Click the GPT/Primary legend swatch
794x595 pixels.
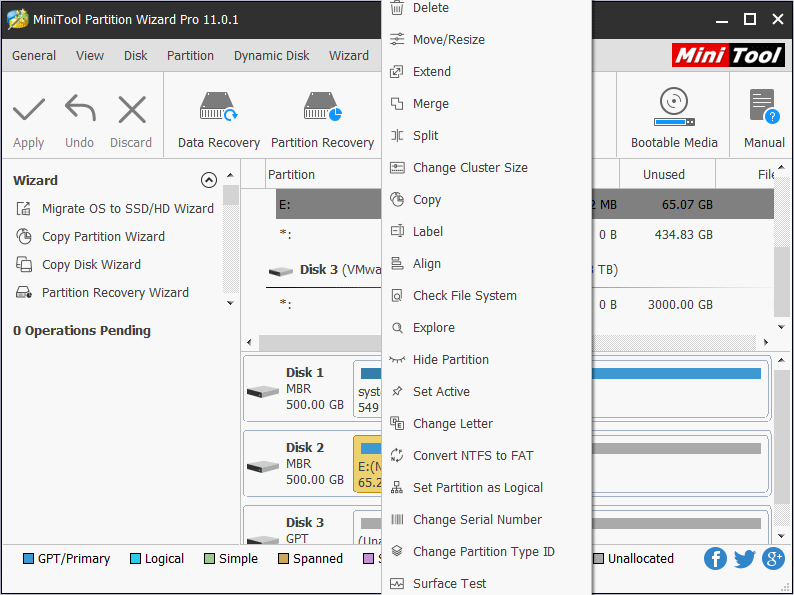28,559
